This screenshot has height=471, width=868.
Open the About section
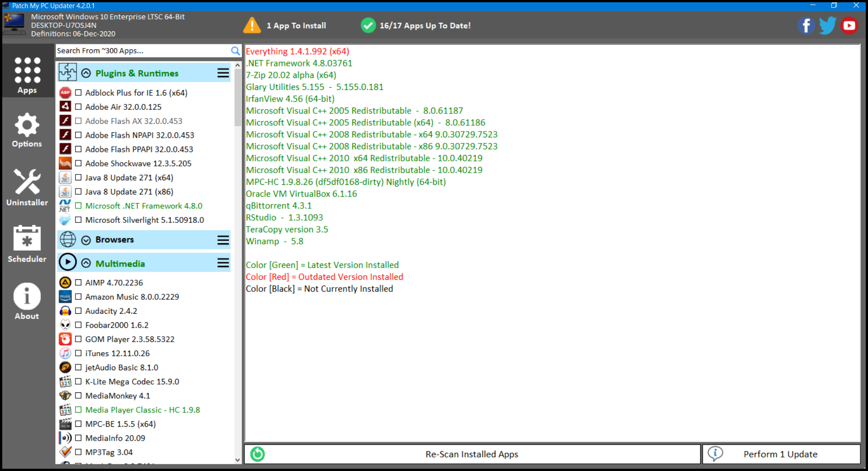[x=27, y=301]
